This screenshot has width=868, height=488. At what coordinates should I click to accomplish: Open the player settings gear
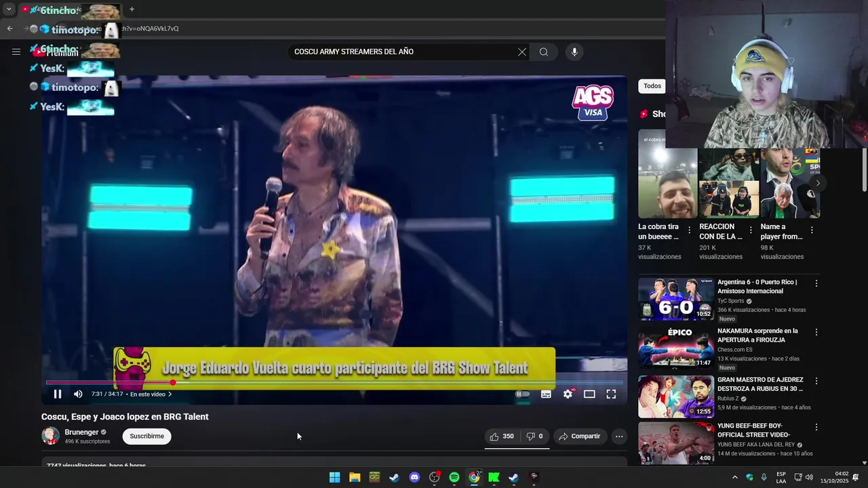(x=568, y=394)
